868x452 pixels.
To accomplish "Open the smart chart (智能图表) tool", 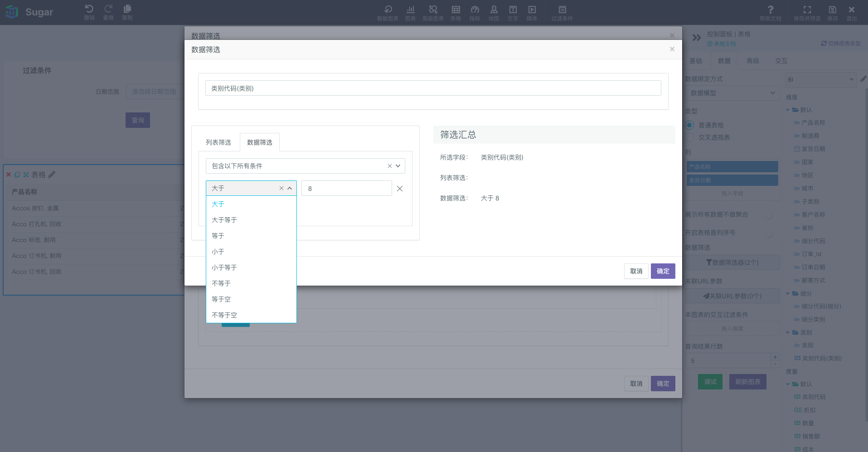I will [388, 13].
